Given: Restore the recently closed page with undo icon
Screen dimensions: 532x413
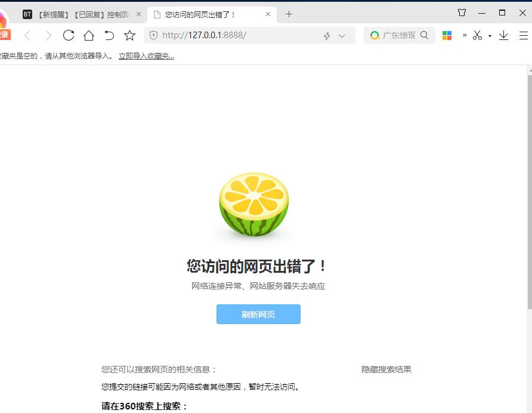Looking at the screenshot, I should click(109, 35).
